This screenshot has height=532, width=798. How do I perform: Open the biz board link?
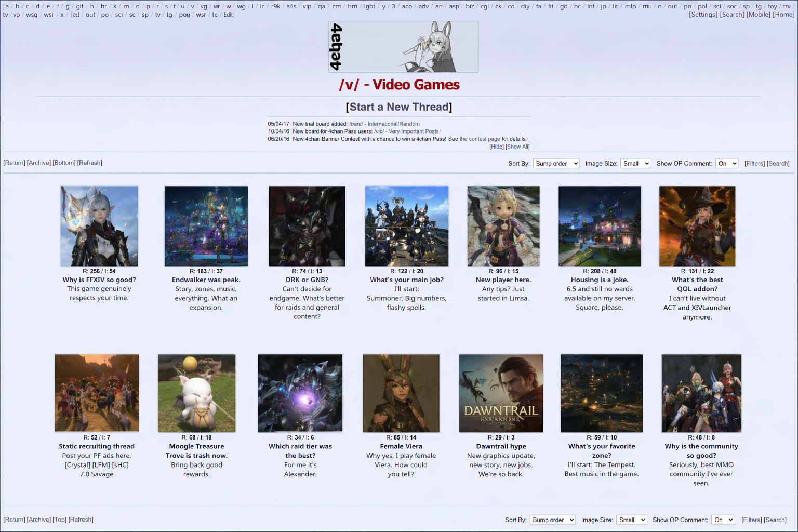coord(470,6)
